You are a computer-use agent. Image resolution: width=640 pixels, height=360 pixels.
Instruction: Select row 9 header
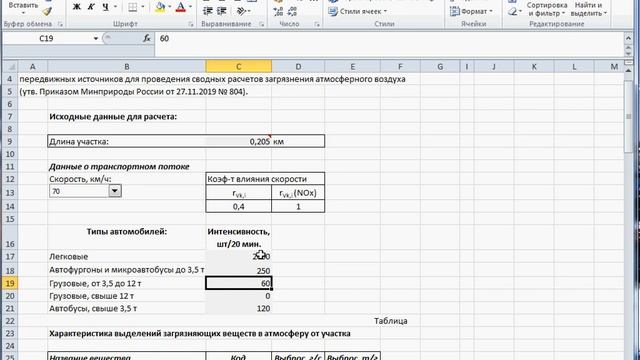10,142
